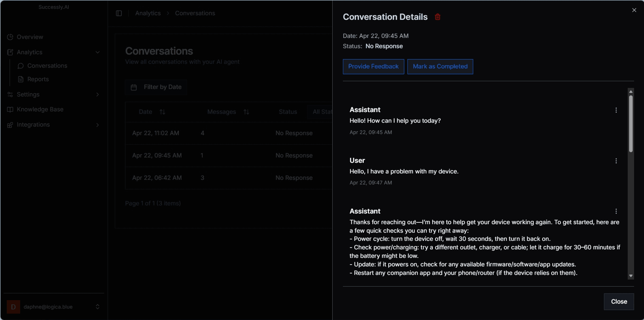
Task: Click the Apr 22, 09:47 AM timestamp
Action: tap(371, 183)
